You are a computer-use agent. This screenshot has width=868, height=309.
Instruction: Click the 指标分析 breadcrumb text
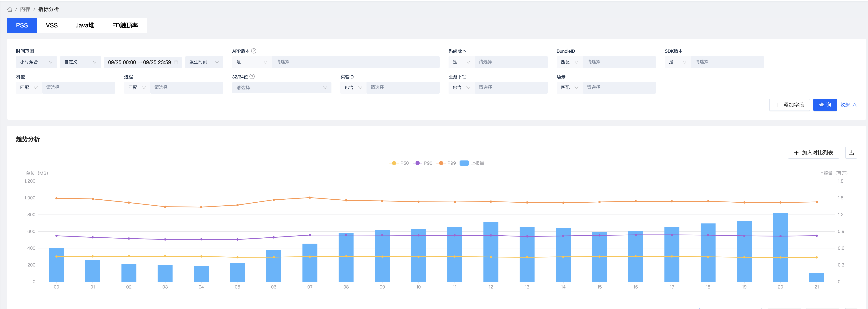coord(48,10)
